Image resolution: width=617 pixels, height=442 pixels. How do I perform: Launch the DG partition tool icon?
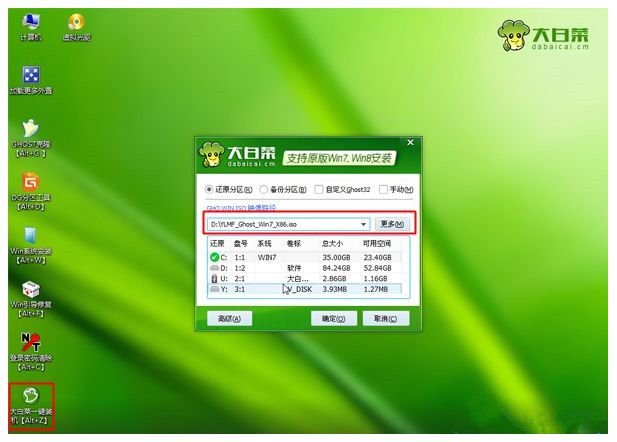(30, 184)
